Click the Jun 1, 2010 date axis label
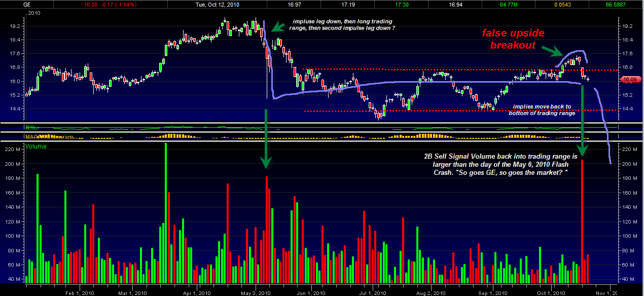The height and width of the screenshot is (296, 644). 310,292
